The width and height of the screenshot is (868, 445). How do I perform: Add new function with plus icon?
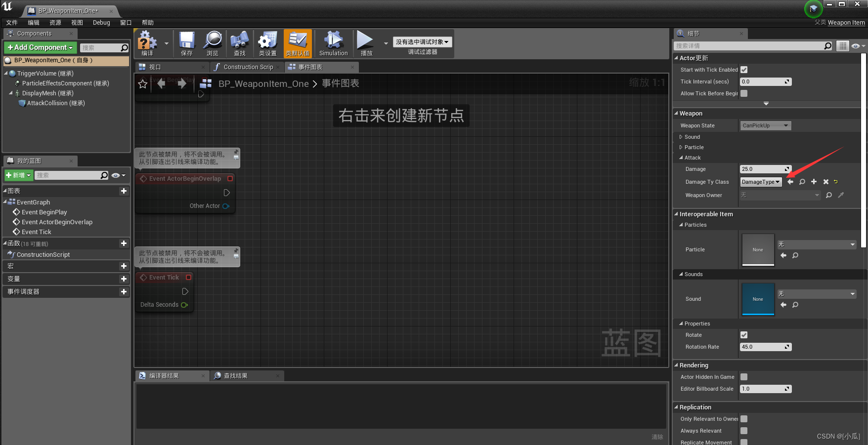(x=124, y=243)
